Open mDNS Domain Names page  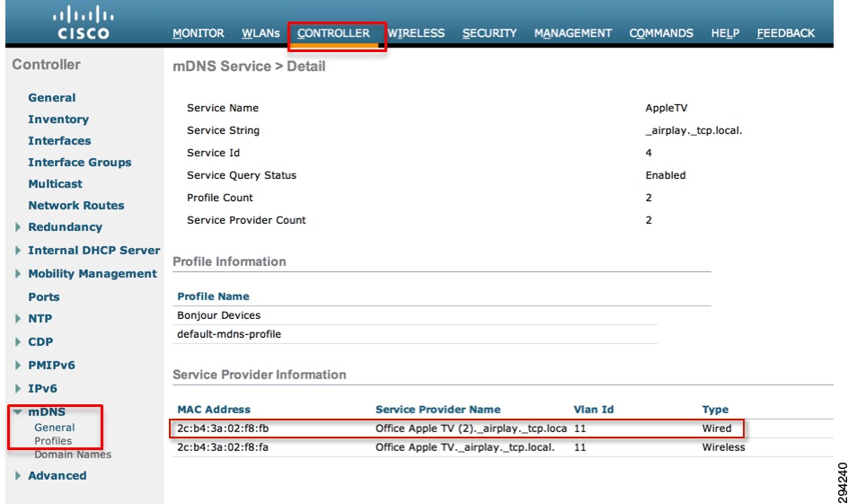(73, 455)
